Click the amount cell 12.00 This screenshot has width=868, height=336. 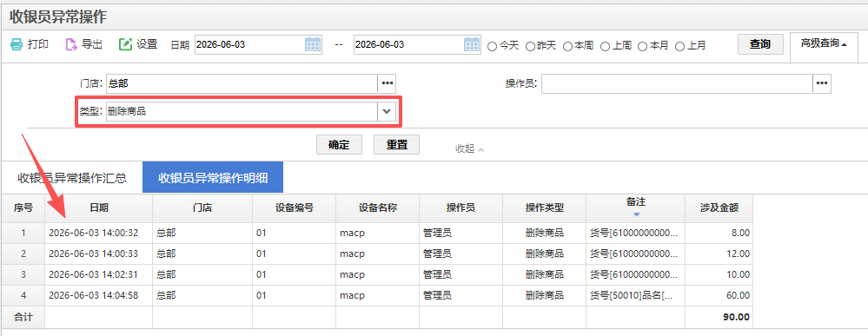(719, 254)
